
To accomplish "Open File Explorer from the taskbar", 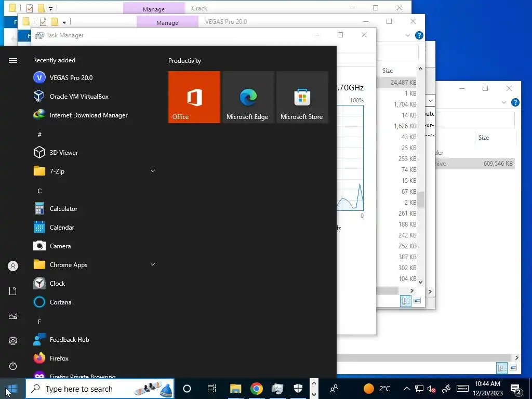I will [x=235, y=389].
